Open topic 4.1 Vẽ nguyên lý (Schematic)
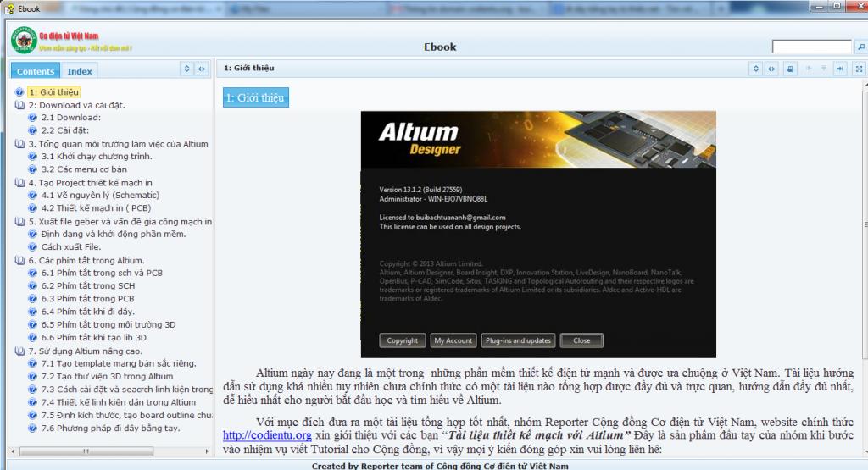 coord(100,195)
